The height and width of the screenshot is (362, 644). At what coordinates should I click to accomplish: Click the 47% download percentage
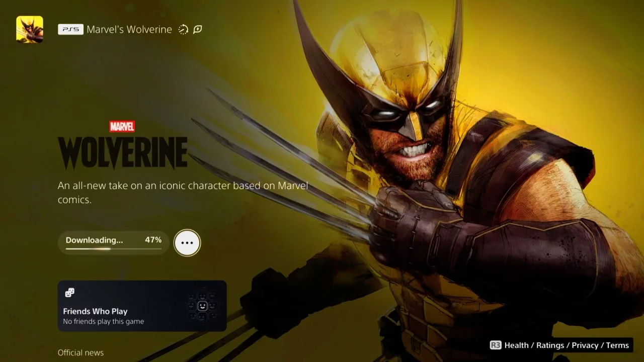[x=153, y=240]
